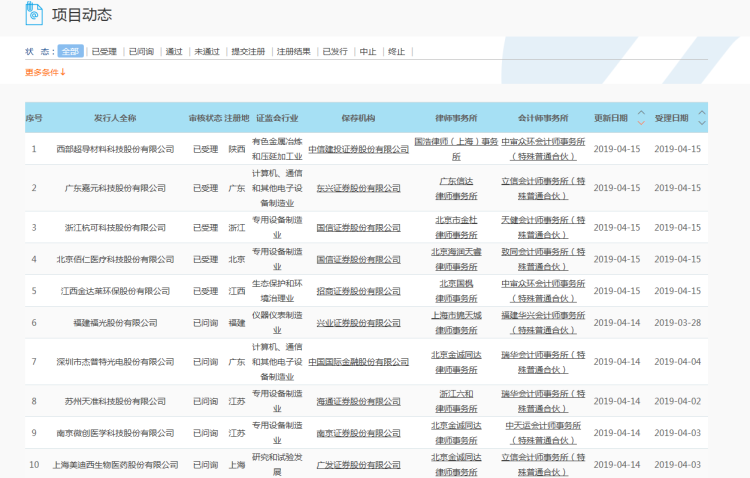
Task: Click the 律师事务所 column header
Action: [x=456, y=118]
